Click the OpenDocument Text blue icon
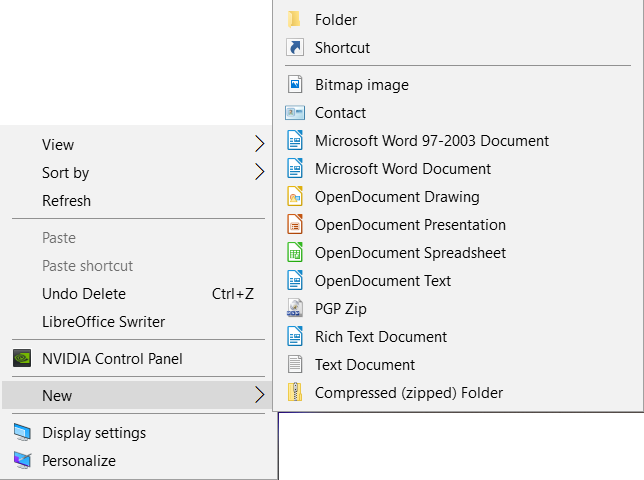The height and width of the screenshot is (480, 644). [x=295, y=280]
